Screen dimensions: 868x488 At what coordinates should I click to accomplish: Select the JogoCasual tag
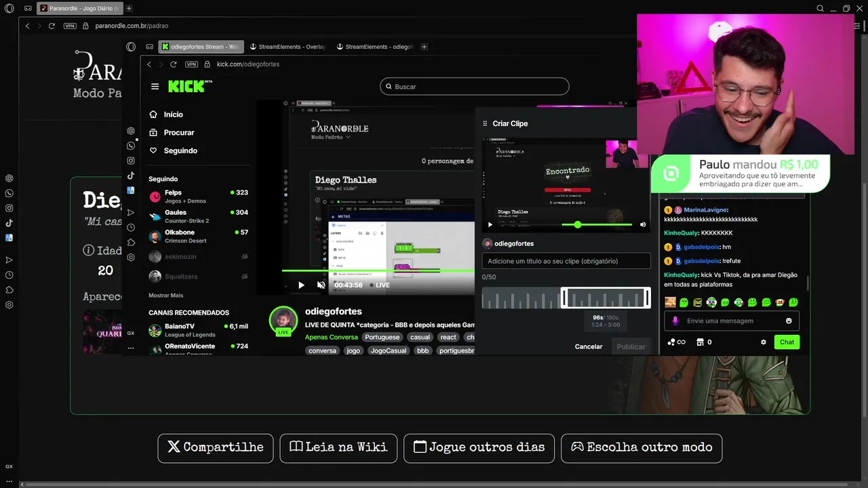pos(388,350)
